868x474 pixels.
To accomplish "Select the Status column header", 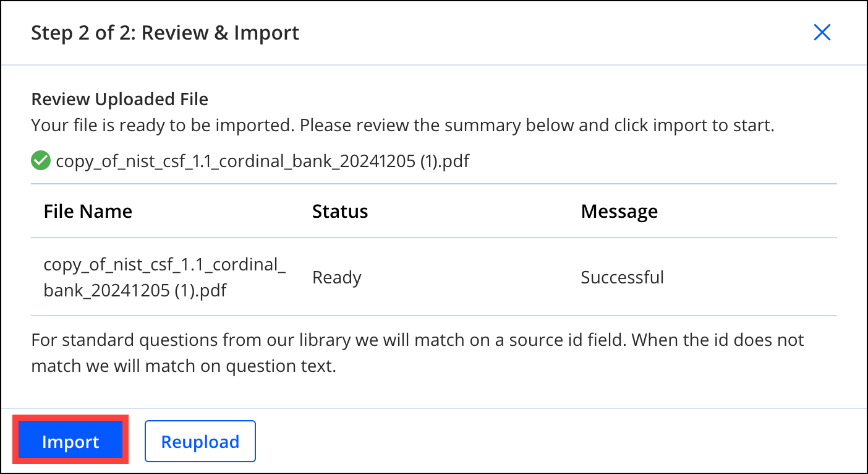I will (x=340, y=212).
